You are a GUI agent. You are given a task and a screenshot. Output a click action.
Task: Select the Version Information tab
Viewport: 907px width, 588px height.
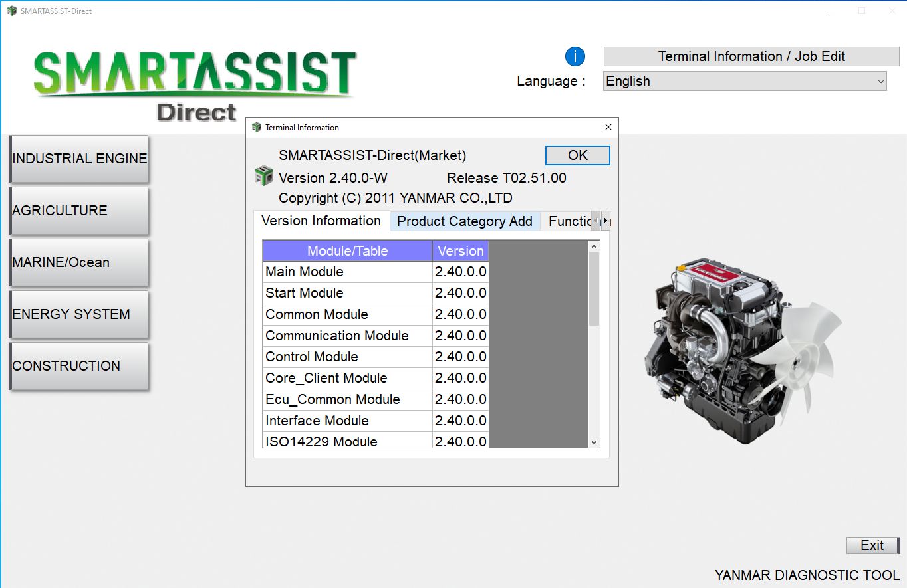pyautogui.click(x=322, y=221)
